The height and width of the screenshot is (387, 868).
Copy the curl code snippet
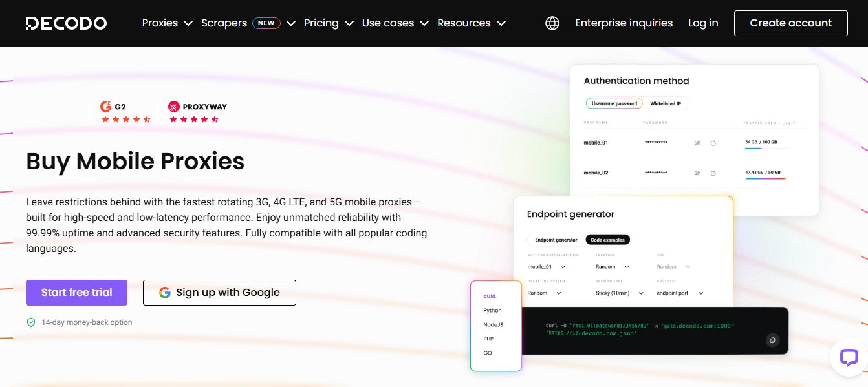click(x=772, y=340)
